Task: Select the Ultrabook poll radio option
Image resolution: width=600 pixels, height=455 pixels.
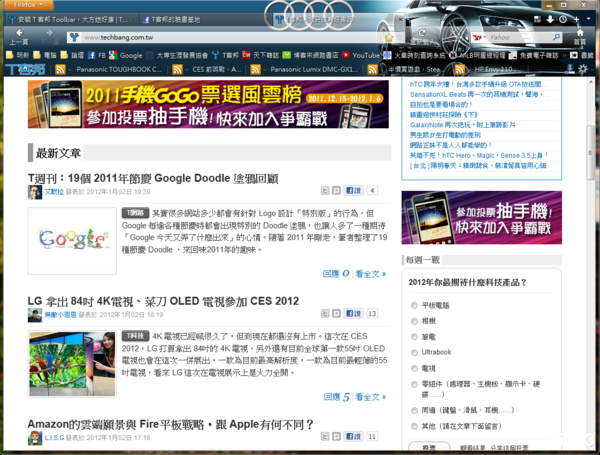Action: click(415, 352)
